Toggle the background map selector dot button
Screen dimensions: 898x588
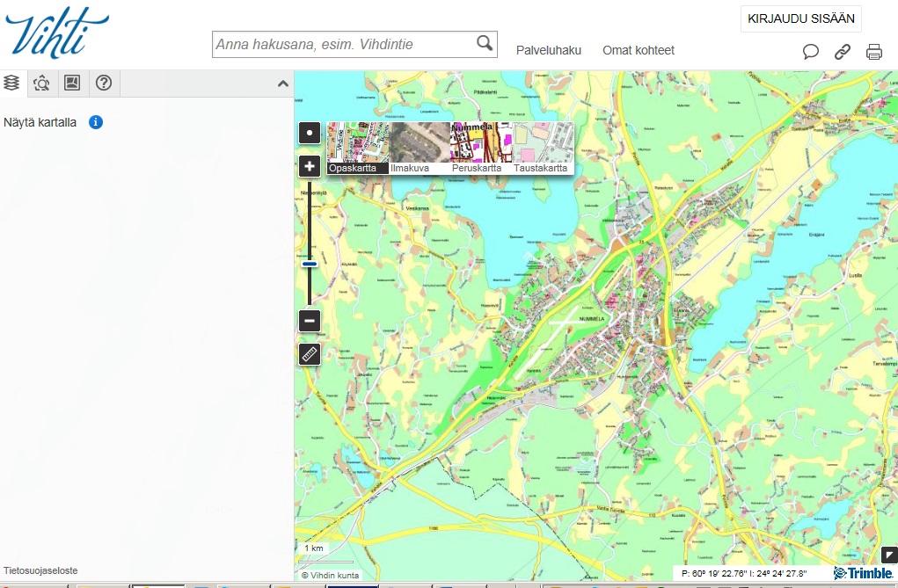tap(310, 134)
